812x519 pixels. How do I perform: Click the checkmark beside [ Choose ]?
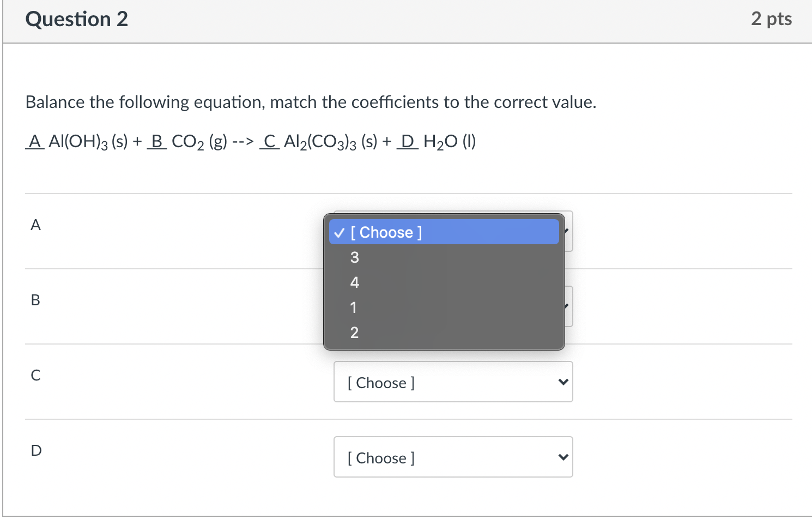click(x=339, y=233)
